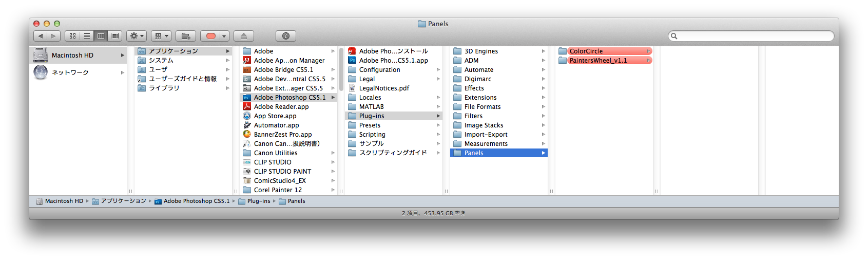868x260 pixels.
Task: Select App Store.app icon
Action: point(247,116)
